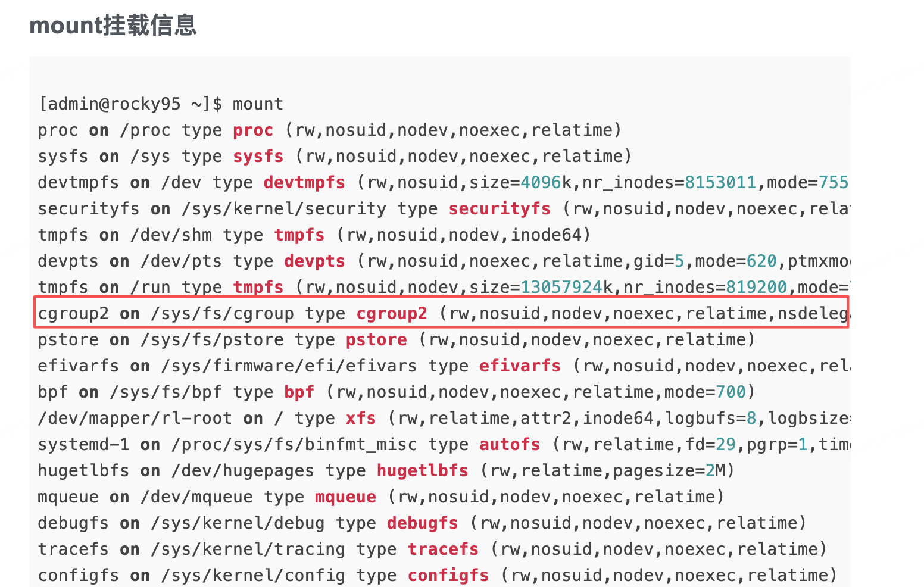Click the red "devpts" type keyword

(x=314, y=261)
